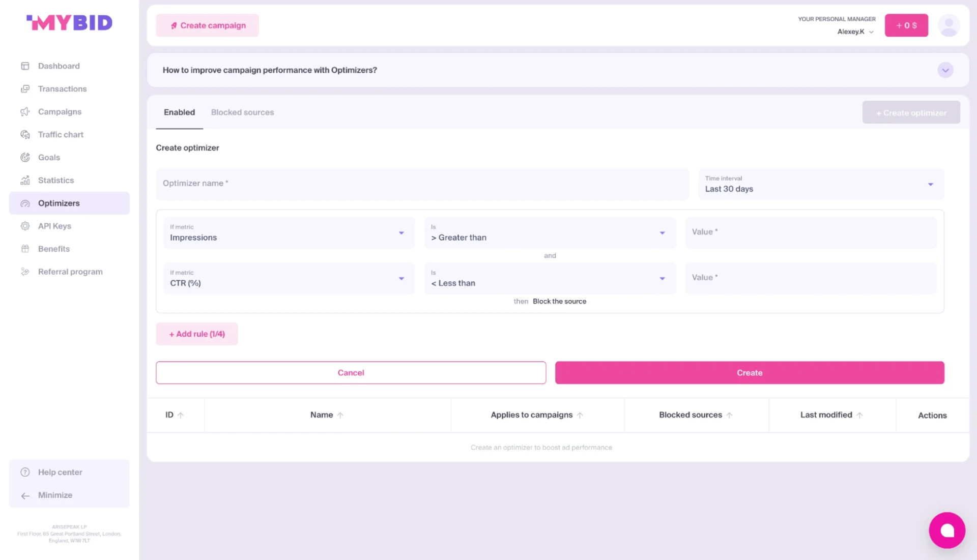Expand the Optimizers how-to section
Image resolution: width=977 pixels, height=560 pixels.
[x=945, y=70]
